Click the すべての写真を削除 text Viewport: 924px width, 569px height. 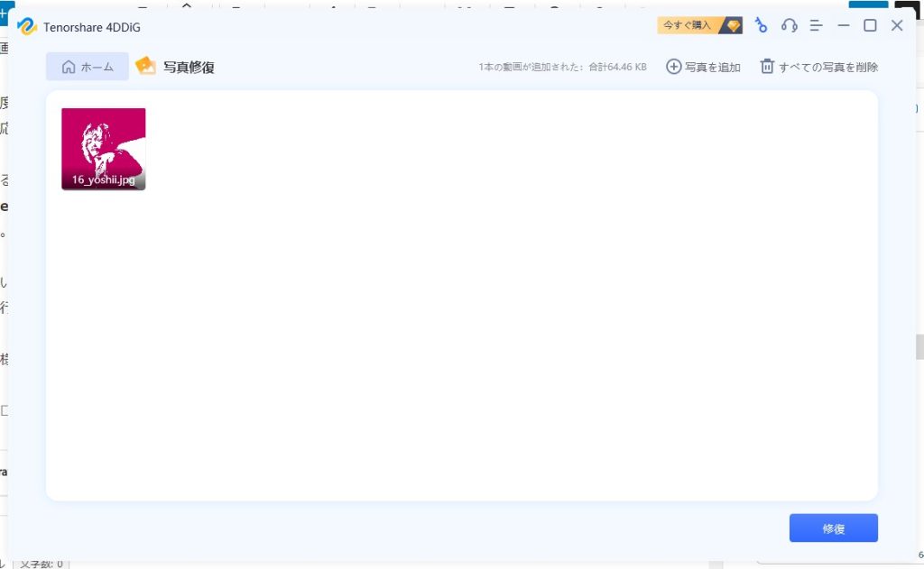828,67
